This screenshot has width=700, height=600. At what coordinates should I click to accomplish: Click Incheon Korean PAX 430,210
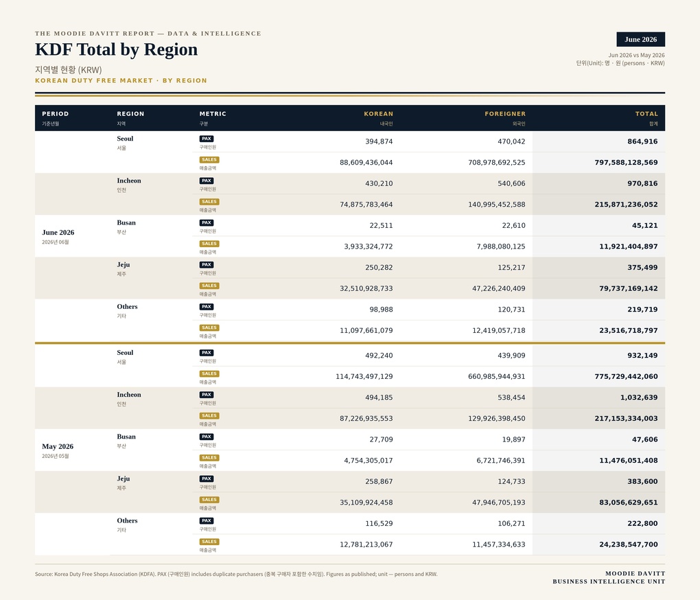379,183
